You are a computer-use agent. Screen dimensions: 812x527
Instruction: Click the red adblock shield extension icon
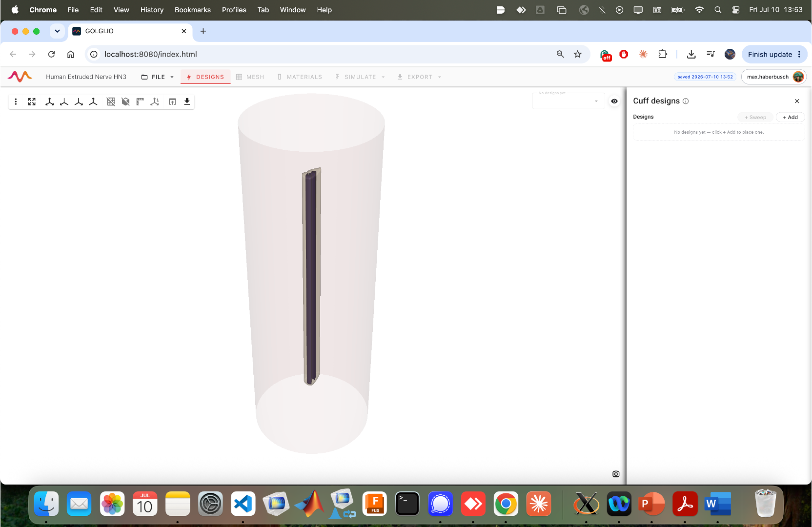624,54
